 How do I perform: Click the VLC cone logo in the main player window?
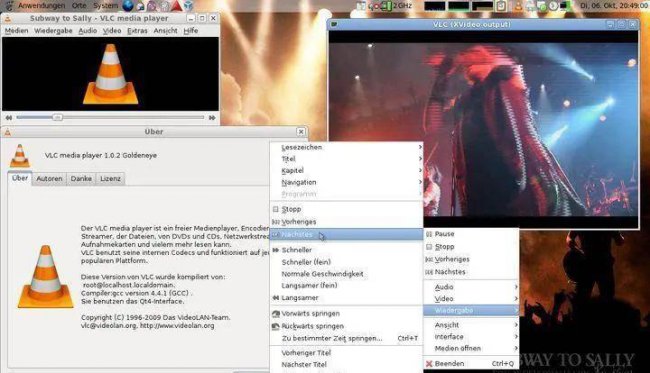[110, 74]
